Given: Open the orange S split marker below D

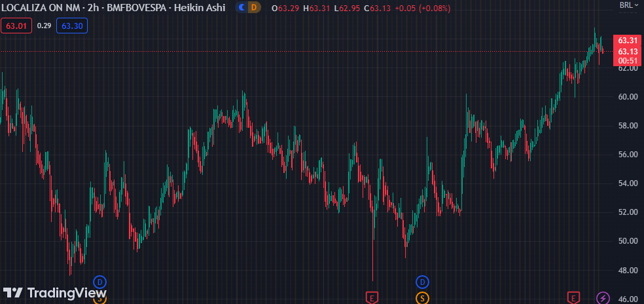Looking at the screenshot, I should pos(422,297).
